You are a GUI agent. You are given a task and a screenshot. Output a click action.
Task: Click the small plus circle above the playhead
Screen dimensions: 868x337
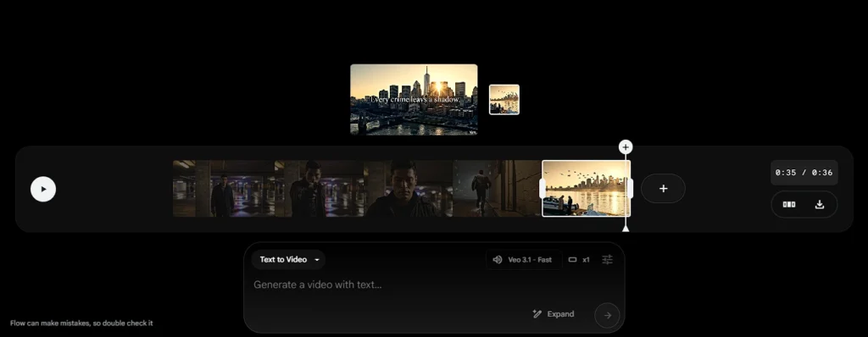626,147
